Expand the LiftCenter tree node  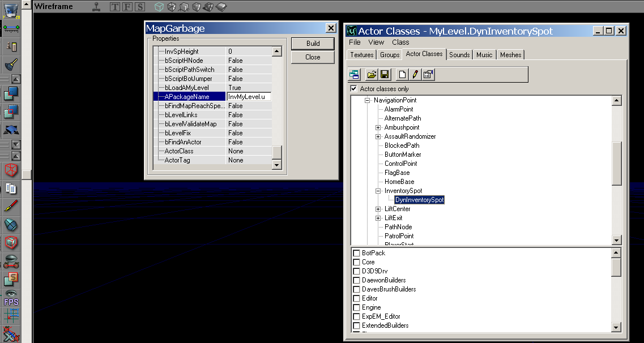[x=378, y=209]
